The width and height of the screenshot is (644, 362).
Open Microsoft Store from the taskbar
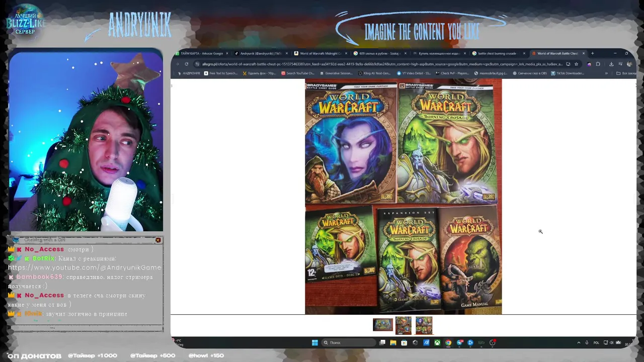click(404, 342)
